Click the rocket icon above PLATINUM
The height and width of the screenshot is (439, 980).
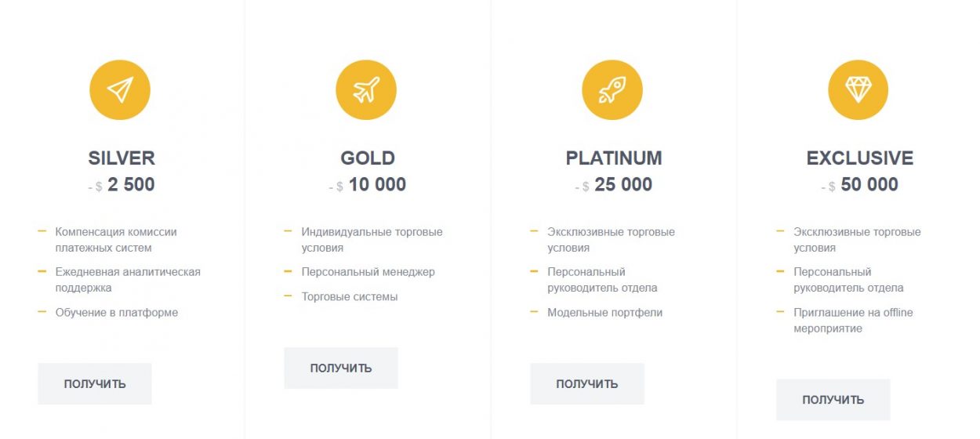612,90
